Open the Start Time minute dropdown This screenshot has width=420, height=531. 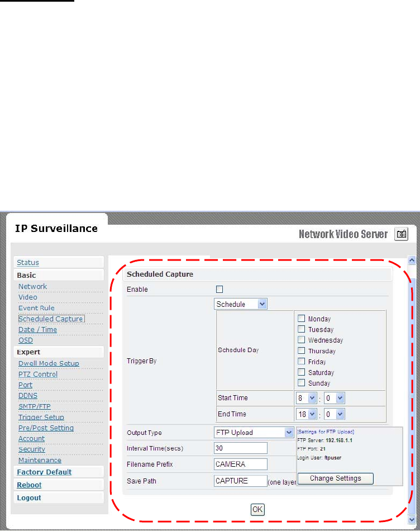coord(335,398)
